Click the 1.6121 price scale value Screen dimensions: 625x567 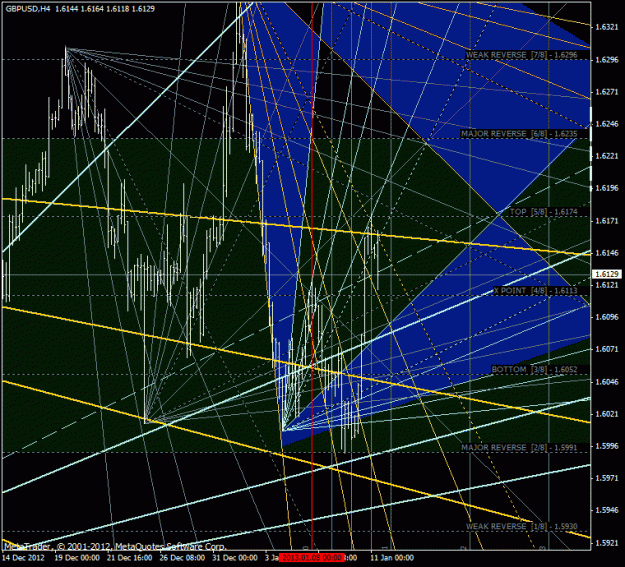click(x=606, y=285)
